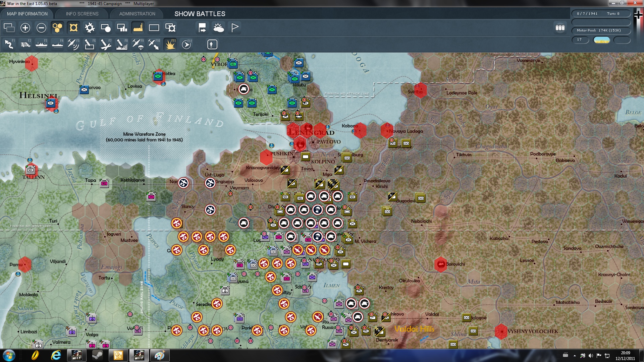The height and width of the screenshot is (362, 644).
Task: Select the F3 naval transport icon
Action: pos(41,44)
